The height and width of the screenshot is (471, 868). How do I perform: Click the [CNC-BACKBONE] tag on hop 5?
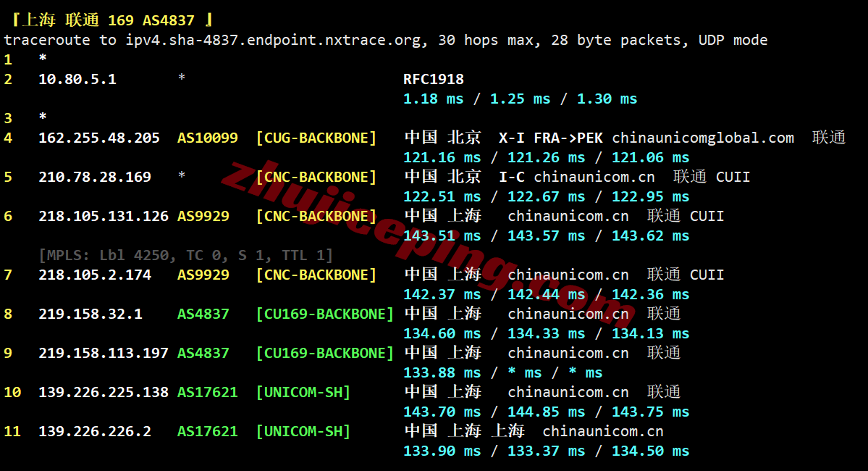[x=316, y=178]
